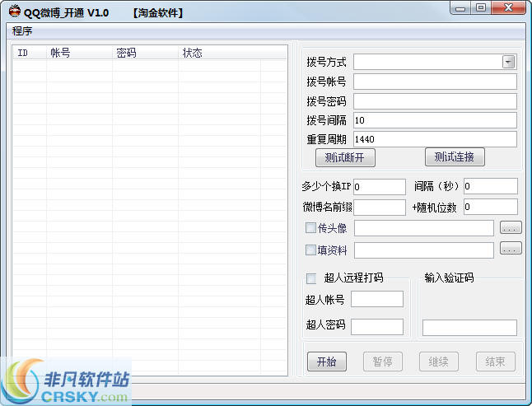Click the 间隔（秒）input field
Image resolution: width=532 pixels, height=406 pixels.
point(491,186)
